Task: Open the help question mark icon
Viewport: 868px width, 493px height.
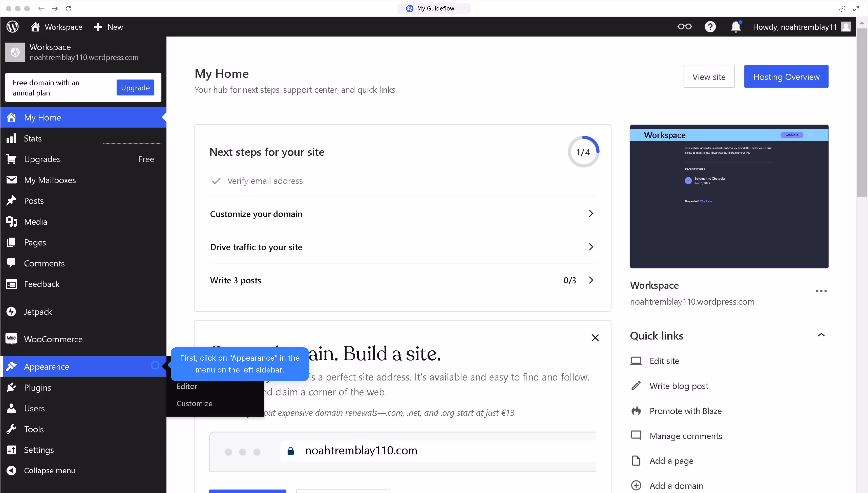Action: [x=710, y=27]
